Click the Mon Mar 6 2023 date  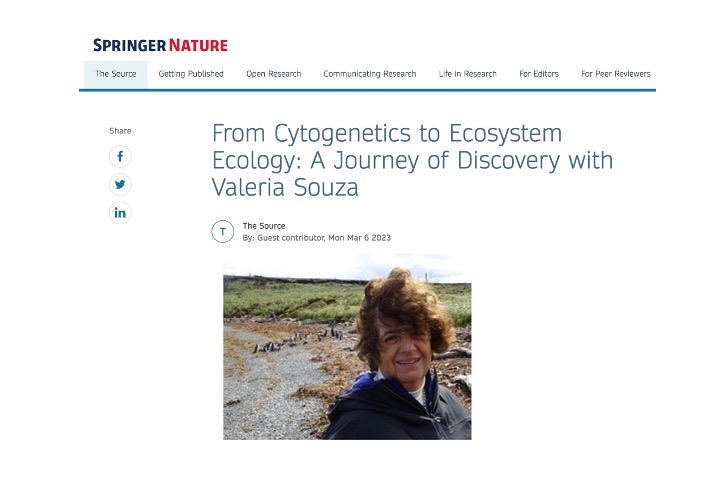coord(360,238)
